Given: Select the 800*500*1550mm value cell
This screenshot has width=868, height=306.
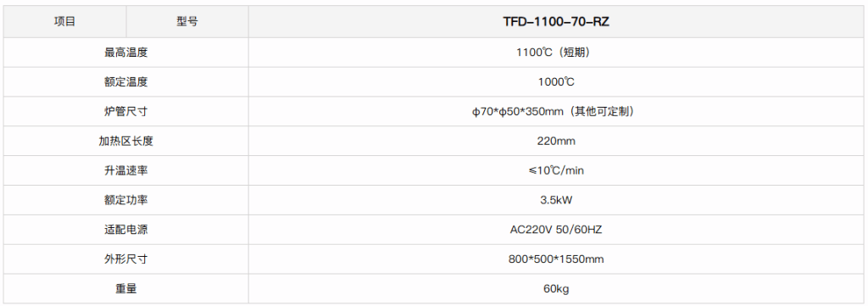Looking at the screenshot, I should pos(556,259).
